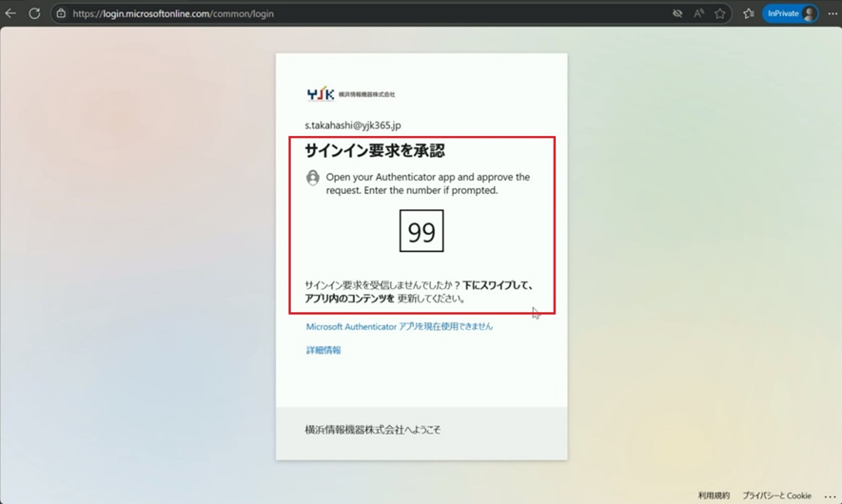Expand the footer ellipsis options
This screenshot has height=504, width=842.
coord(830,495)
